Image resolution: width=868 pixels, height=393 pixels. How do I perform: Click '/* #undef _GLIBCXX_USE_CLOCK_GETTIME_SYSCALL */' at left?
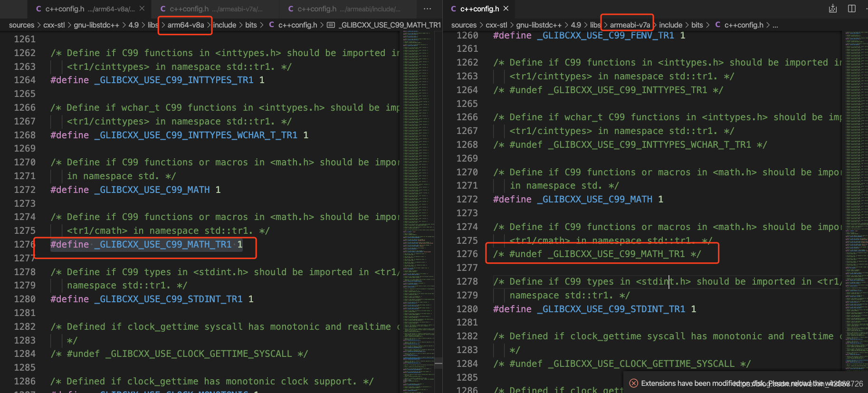point(179,354)
